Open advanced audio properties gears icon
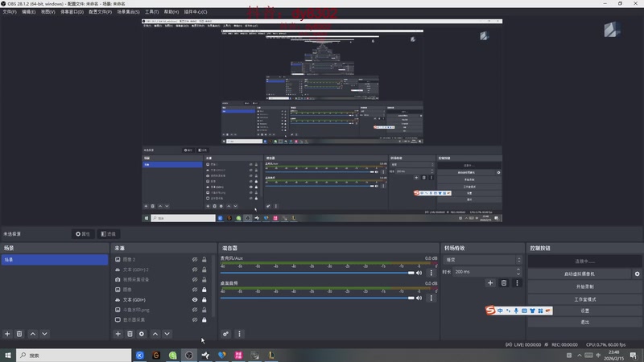 point(226,334)
